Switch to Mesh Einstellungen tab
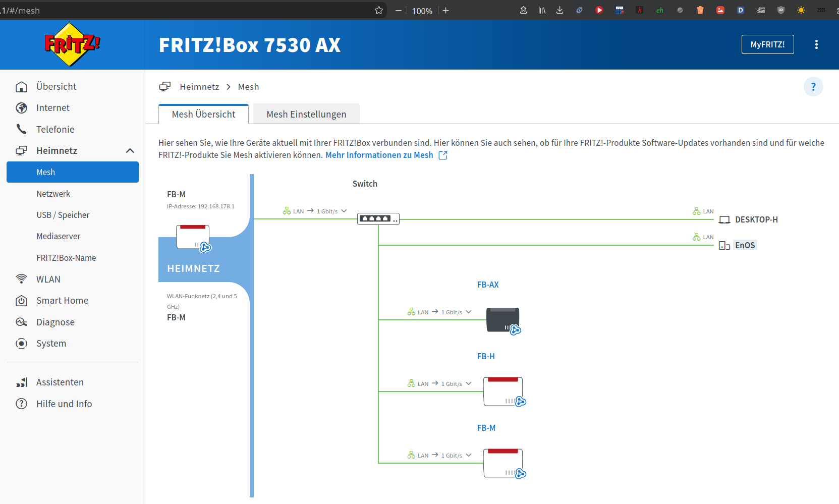 pyautogui.click(x=306, y=114)
